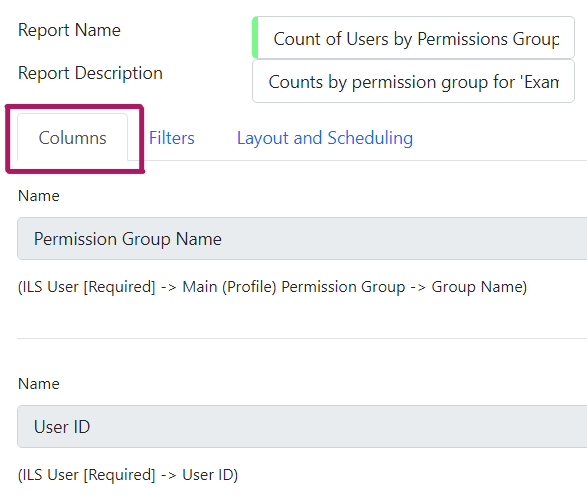Viewport: 587px width, 497px height.
Task: Select the Columns tab
Action: coord(73,138)
